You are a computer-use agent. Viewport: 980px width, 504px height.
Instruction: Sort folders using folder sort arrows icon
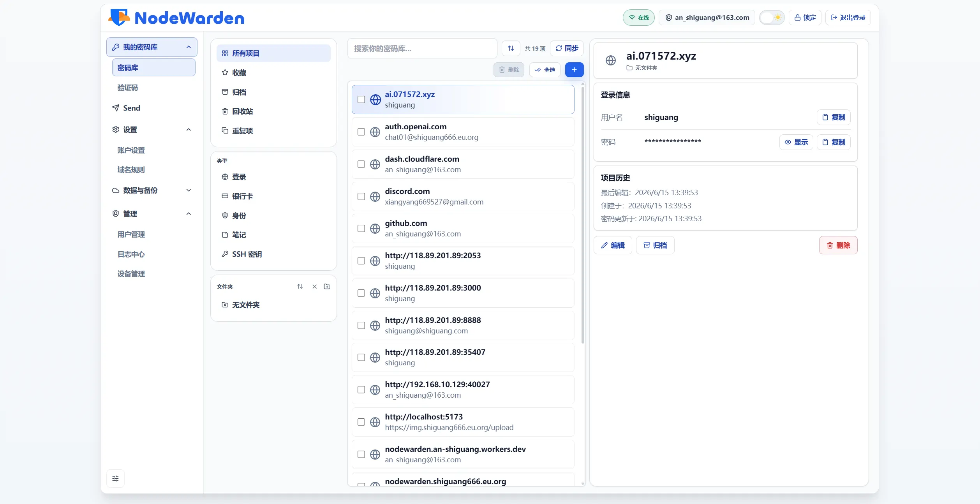coord(300,287)
